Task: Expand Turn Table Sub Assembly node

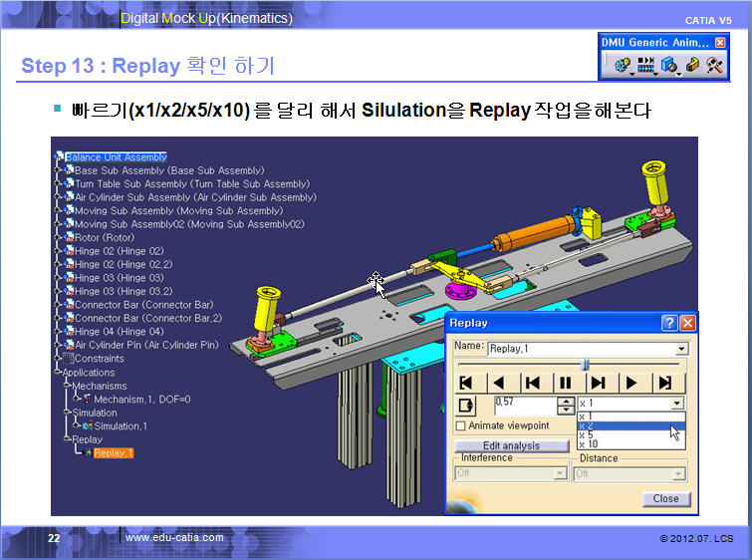Action: (58, 183)
